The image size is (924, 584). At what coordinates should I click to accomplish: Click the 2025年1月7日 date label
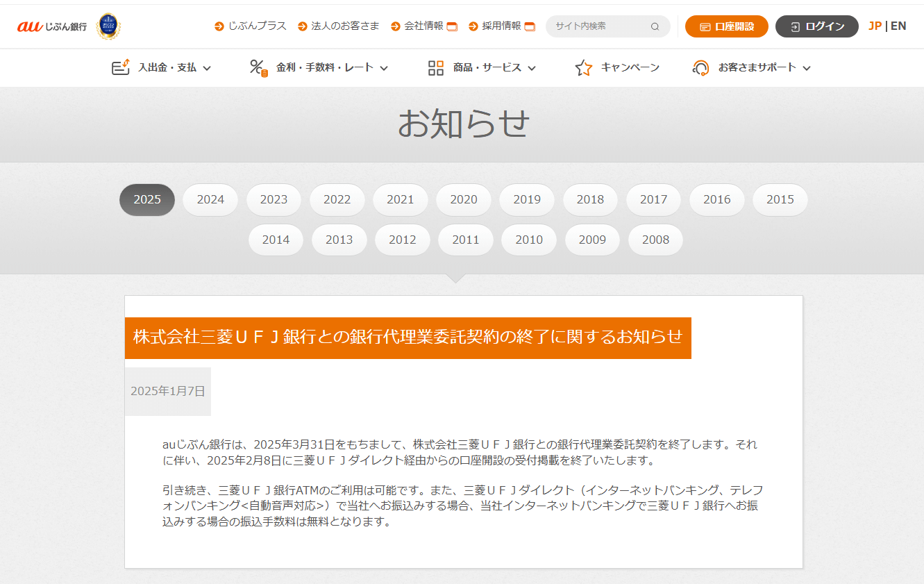pyautogui.click(x=168, y=391)
